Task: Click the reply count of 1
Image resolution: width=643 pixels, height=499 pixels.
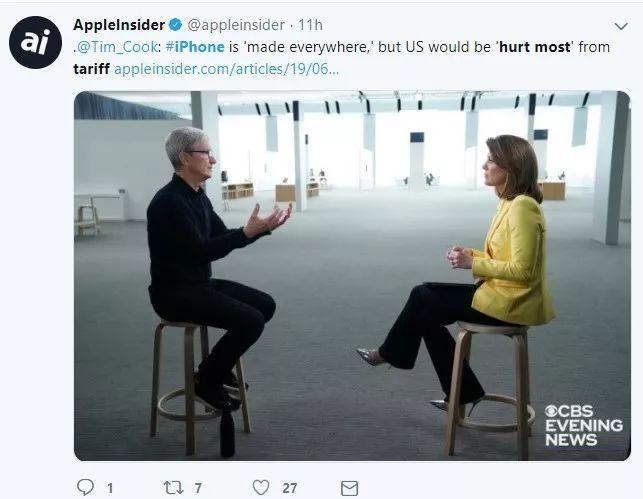Action: click(110, 488)
